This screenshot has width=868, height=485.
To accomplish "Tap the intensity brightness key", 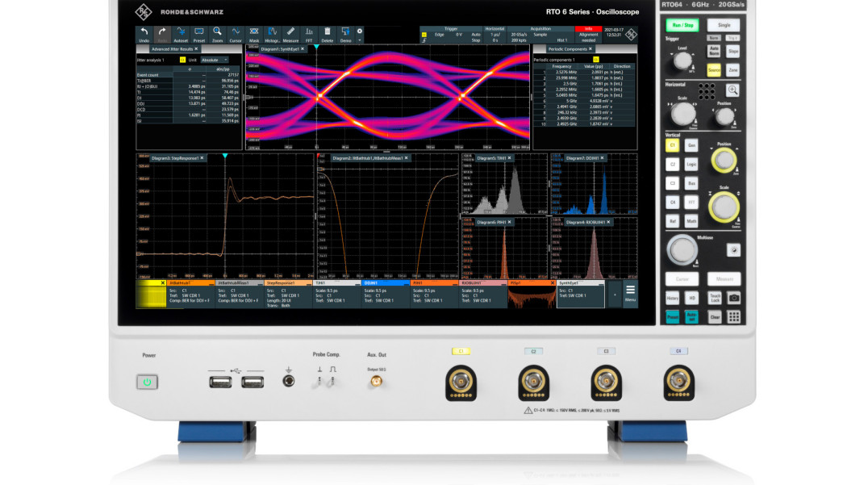I will [x=733, y=250].
